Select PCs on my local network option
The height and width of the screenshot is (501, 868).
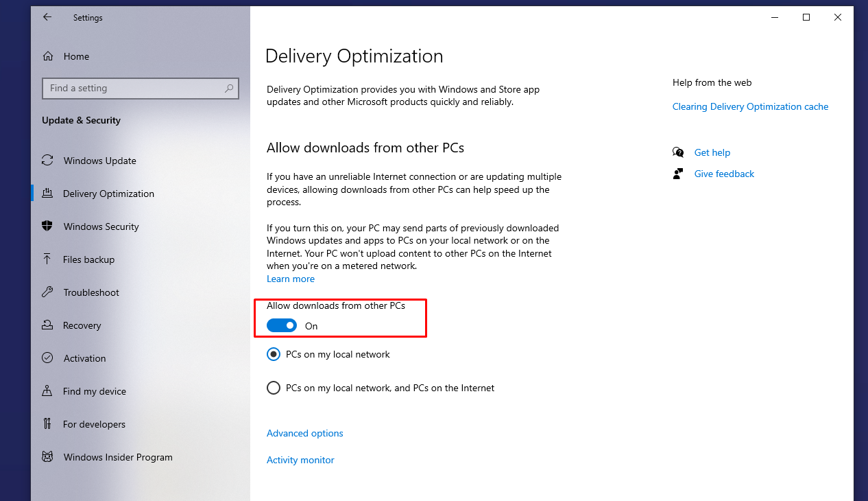click(x=274, y=354)
